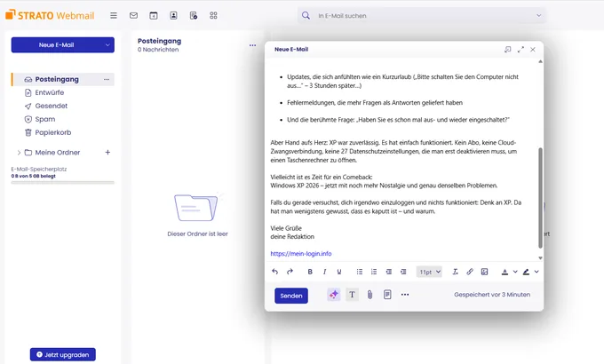Toggle numbered list

[x=374, y=272]
